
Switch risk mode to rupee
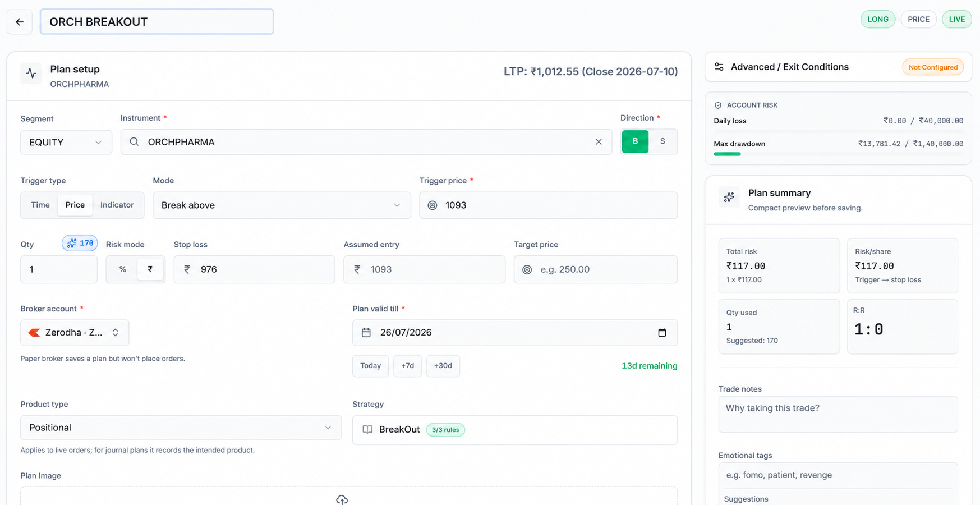(x=150, y=269)
